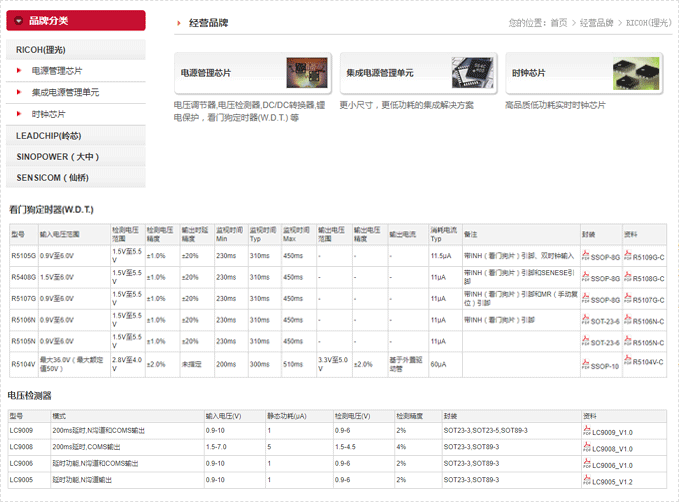Click the 时钟芯片 card title
This screenshot has width=679, height=502.
click(529, 73)
